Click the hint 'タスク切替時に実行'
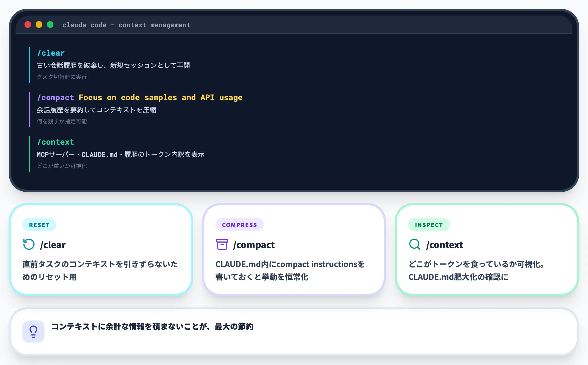The height and width of the screenshot is (365, 588). [62, 77]
